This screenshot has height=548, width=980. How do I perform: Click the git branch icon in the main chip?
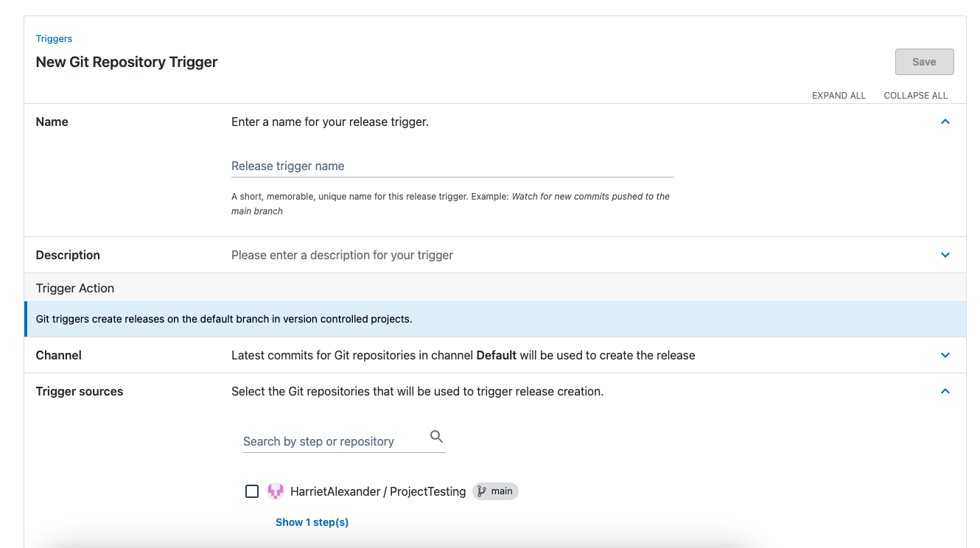pos(481,491)
